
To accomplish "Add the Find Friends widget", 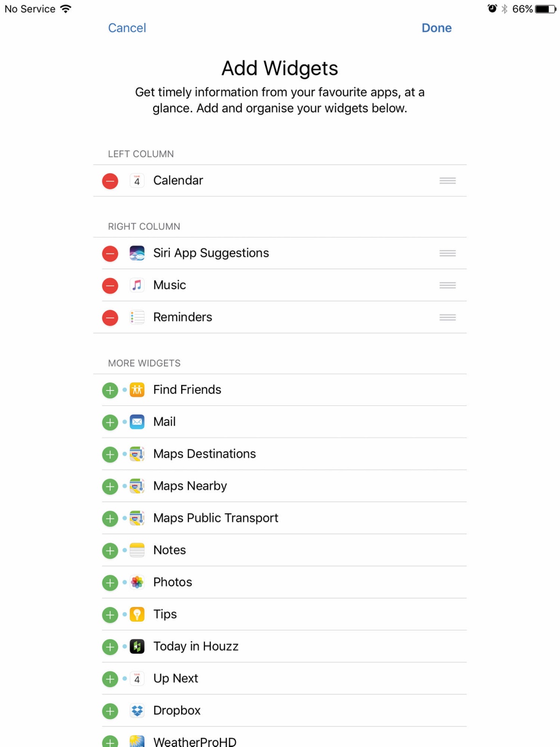I will click(x=110, y=391).
